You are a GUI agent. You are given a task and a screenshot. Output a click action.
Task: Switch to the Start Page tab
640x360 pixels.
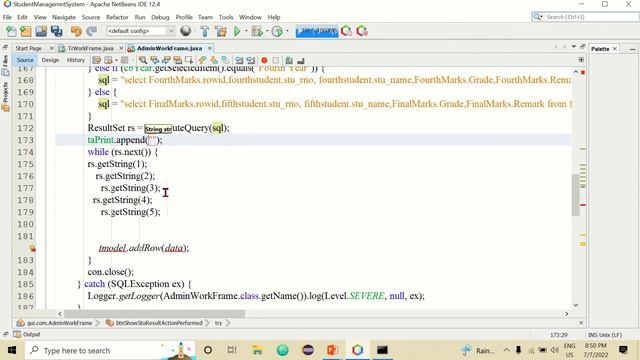point(29,48)
